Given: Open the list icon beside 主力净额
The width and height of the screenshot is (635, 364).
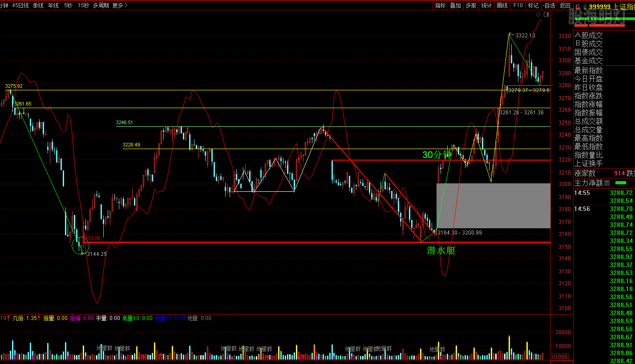Looking at the screenshot, I should 607,182.
